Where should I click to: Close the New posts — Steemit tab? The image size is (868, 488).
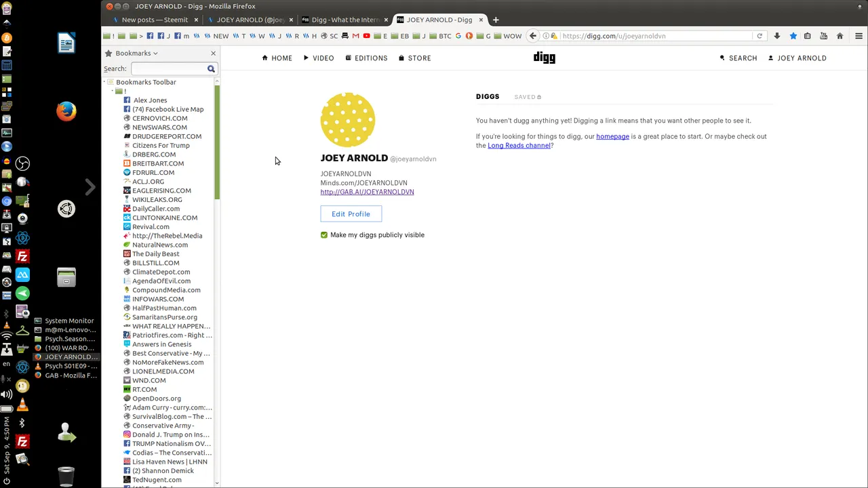[196, 20]
